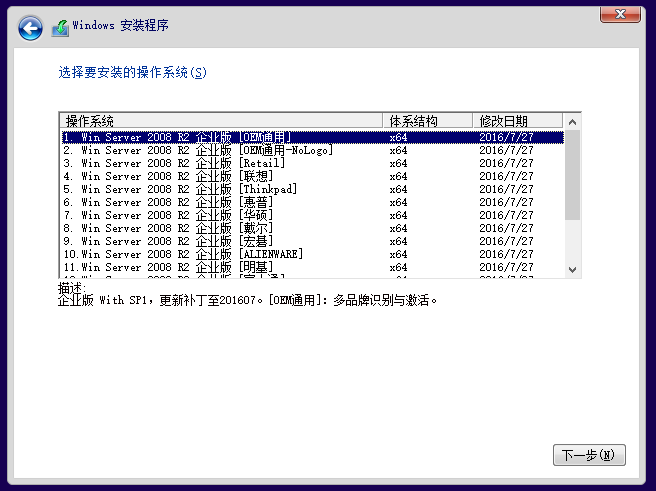
Task: Choose the 4. [联想] edition
Action: tap(313, 176)
